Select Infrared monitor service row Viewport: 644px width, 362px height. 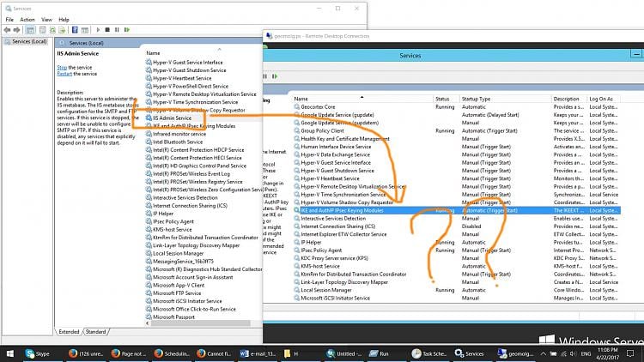coord(179,134)
